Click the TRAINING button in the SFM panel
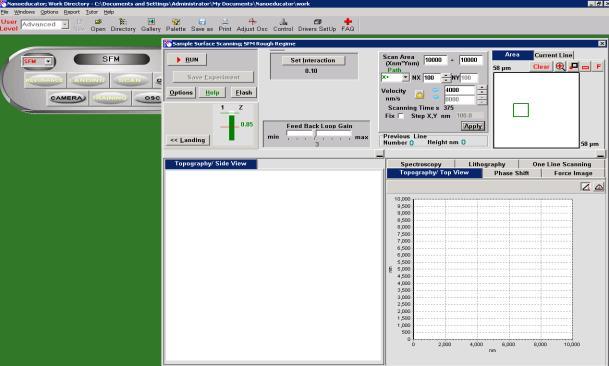609x366 pixels. [x=110, y=98]
